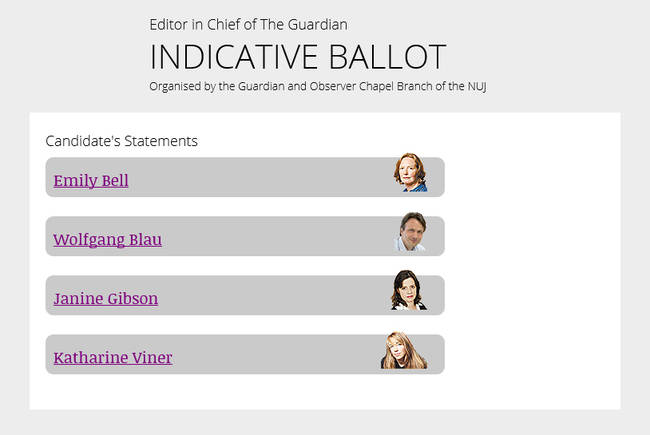
Task: Click the empty gray middle of Janine Gibson's bar
Action: coord(270,296)
